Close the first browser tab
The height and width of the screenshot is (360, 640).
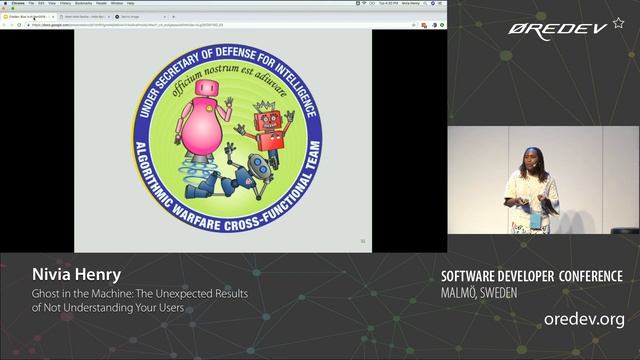tap(53, 17)
